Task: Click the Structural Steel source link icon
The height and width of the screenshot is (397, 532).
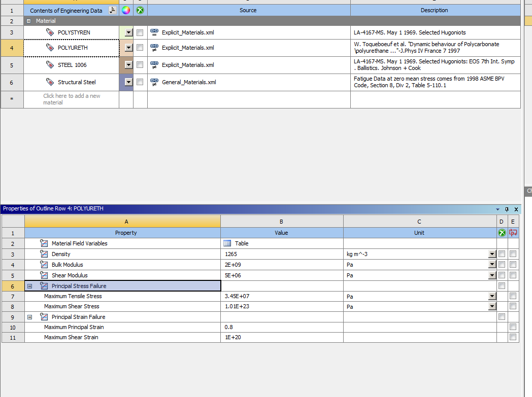Action: (154, 82)
